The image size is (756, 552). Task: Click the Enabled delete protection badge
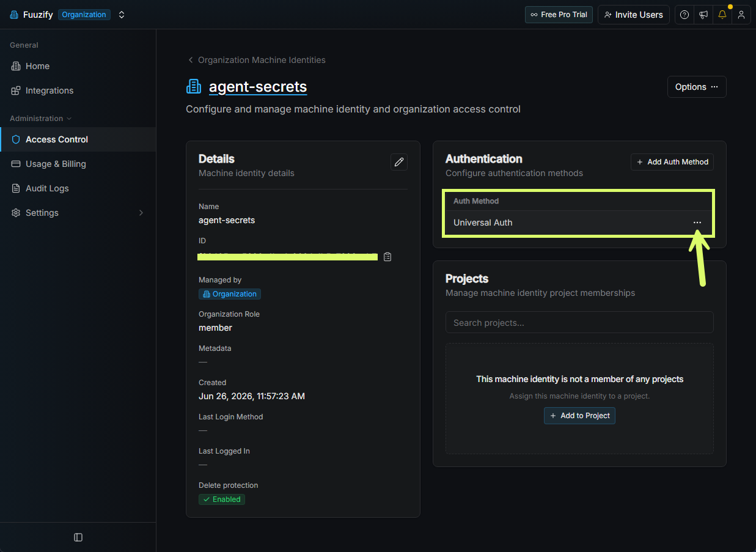(x=222, y=499)
